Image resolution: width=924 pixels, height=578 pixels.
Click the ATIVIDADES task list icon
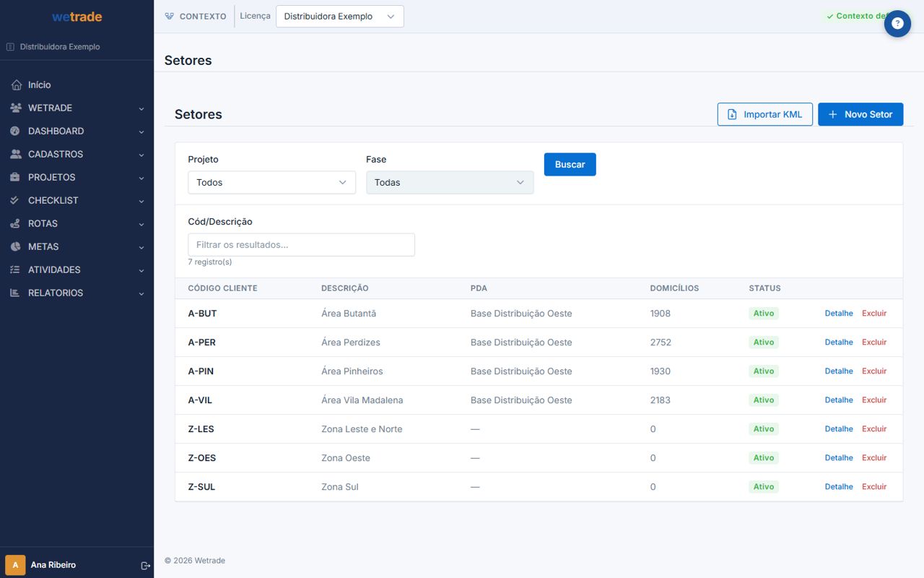(x=16, y=270)
